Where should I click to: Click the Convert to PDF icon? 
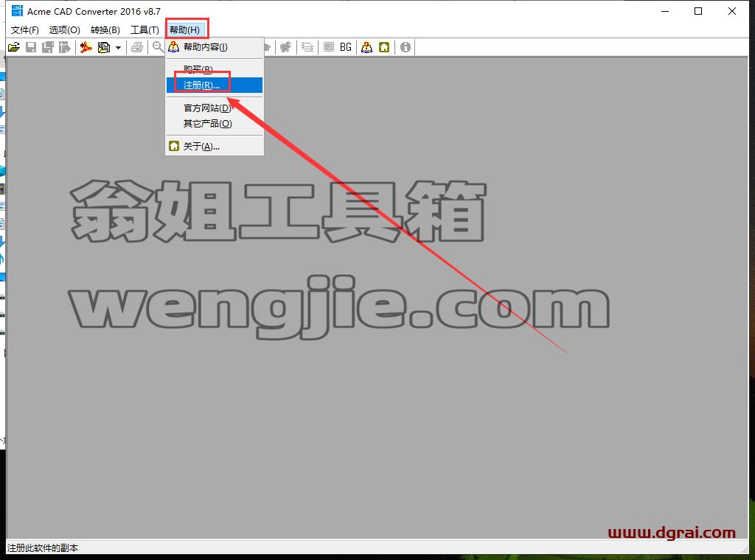point(86,47)
